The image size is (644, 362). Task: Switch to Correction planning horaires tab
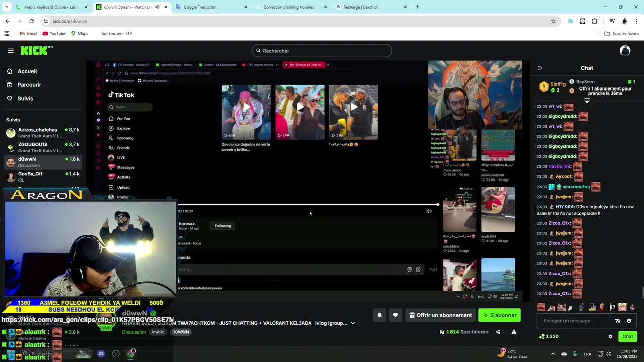coord(291,7)
